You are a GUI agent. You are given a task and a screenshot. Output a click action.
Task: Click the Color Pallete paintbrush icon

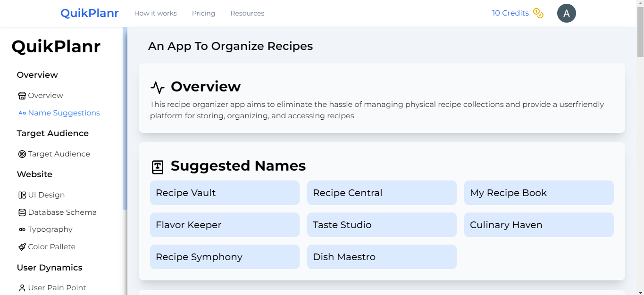tap(22, 247)
